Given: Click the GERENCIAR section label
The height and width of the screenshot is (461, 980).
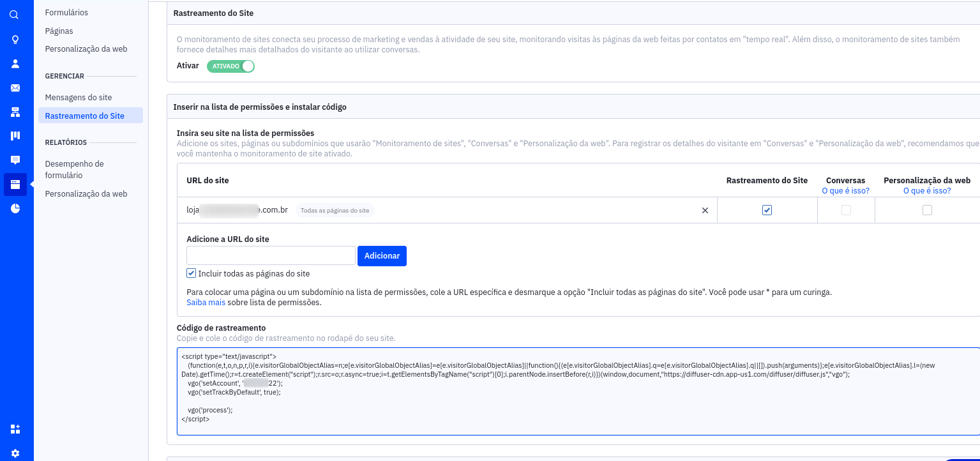Looking at the screenshot, I should pos(64,76).
